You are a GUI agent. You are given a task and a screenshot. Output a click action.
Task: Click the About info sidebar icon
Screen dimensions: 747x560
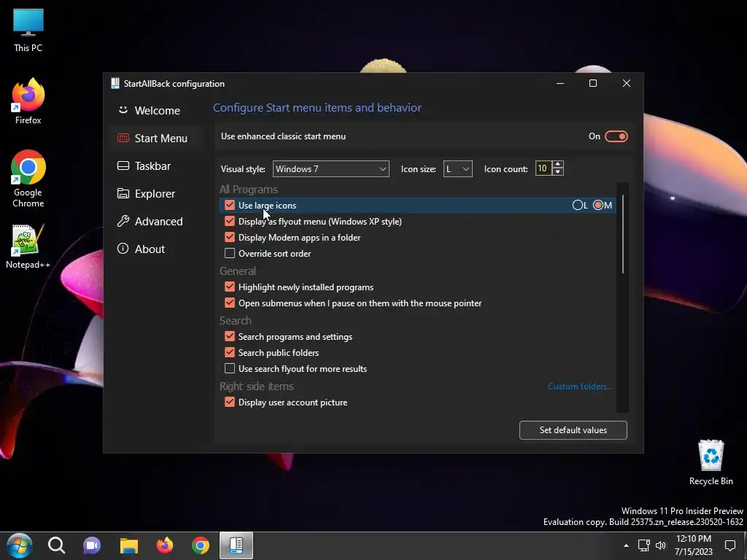coord(123,249)
